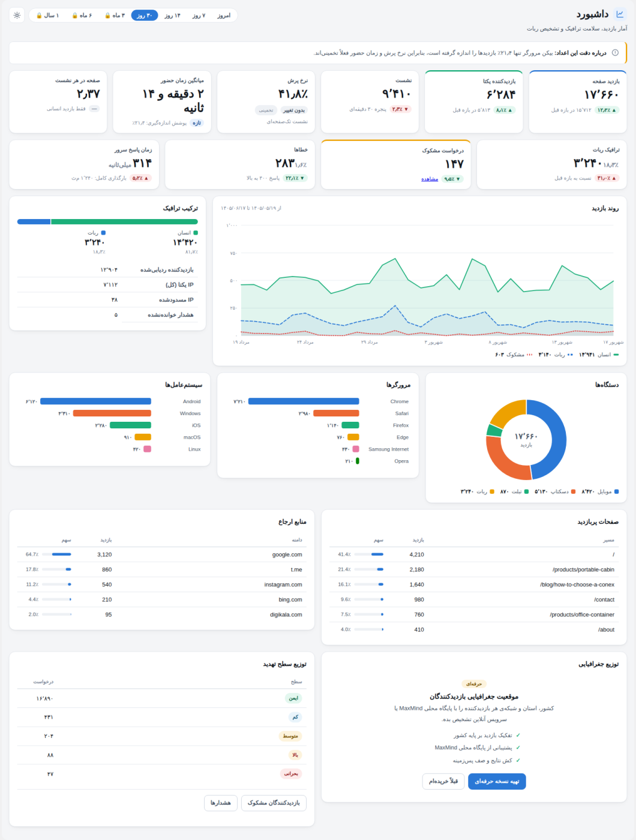636x840 pixels.
Task: Click the «instagram.com» referrer row
Action: point(162,584)
